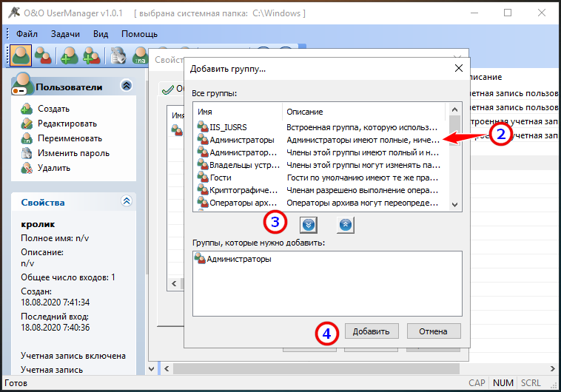Viewport: 561px width, 392px height.
Task: Open the Файл menu
Action: (x=27, y=34)
